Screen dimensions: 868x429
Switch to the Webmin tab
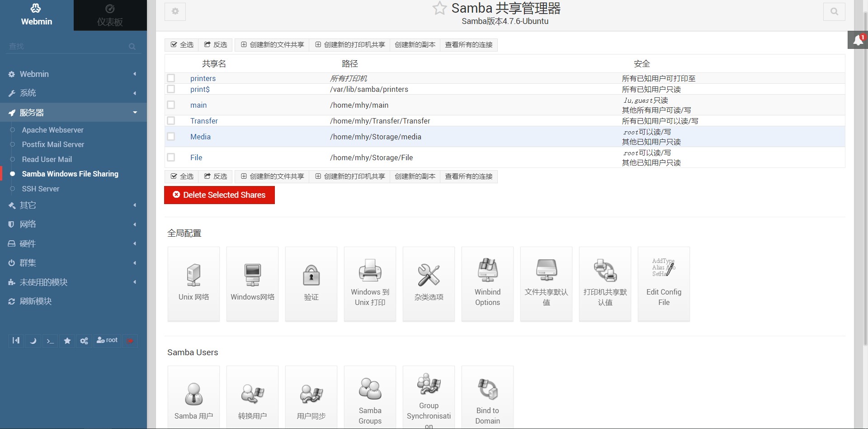37,15
